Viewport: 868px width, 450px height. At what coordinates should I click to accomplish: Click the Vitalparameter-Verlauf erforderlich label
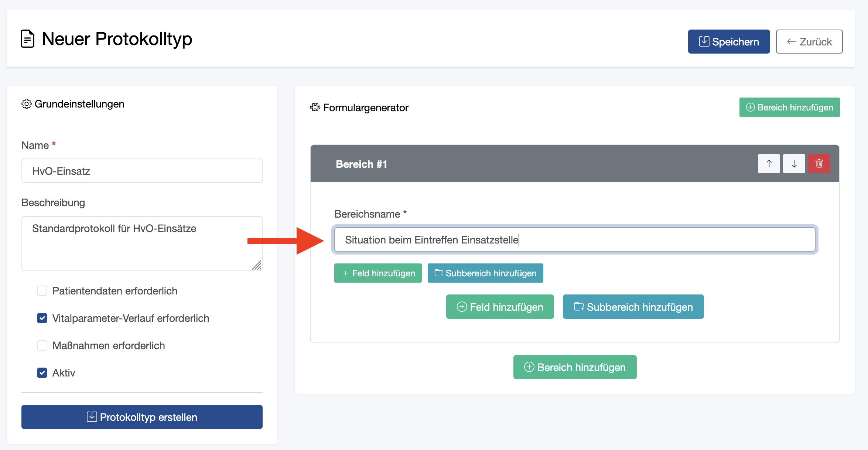point(131,318)
